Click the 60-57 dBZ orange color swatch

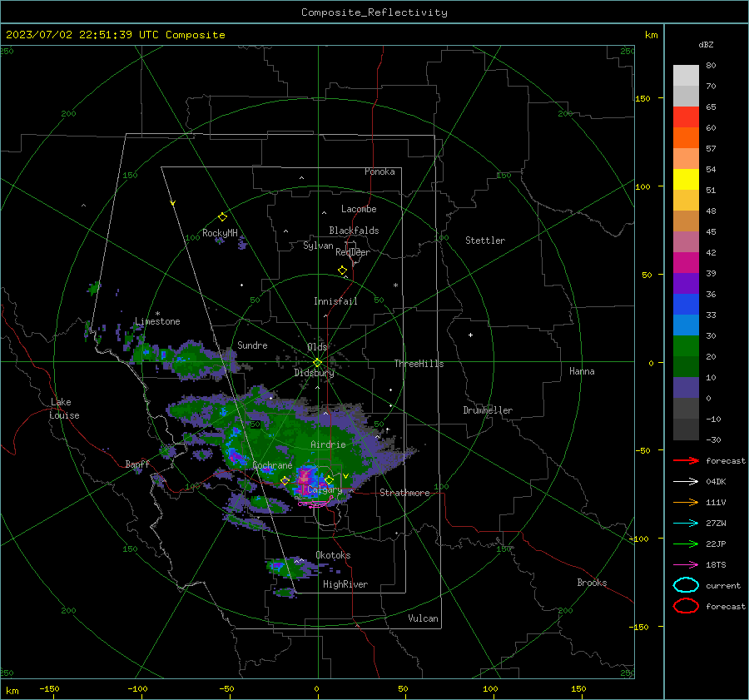coord(686,138)
